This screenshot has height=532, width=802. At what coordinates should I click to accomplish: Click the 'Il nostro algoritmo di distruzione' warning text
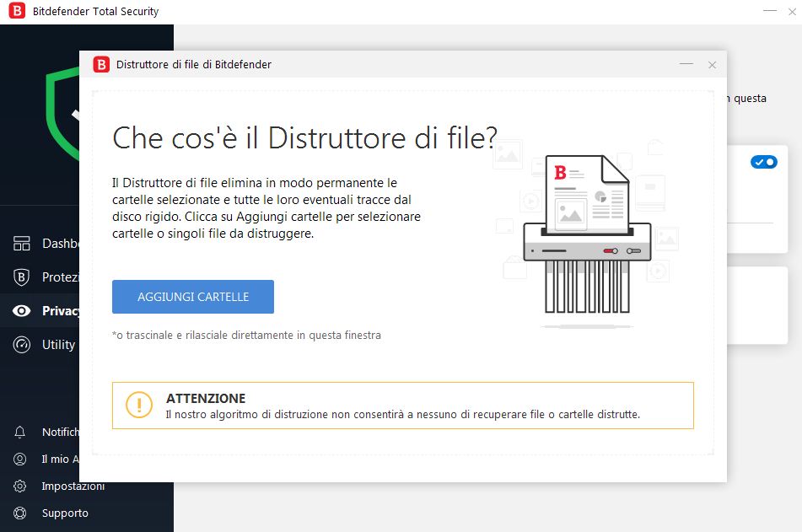[402, 414]
